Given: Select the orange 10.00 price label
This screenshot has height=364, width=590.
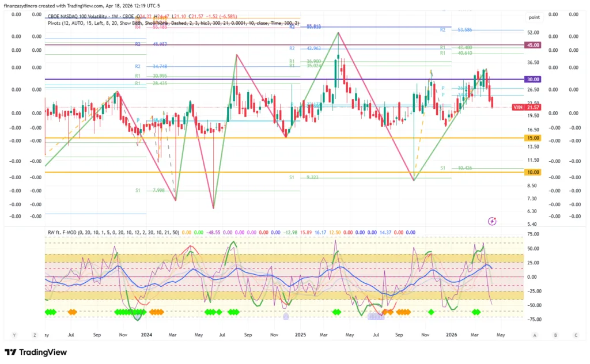Looking at the screenshot, I should [x=532, y=172].
